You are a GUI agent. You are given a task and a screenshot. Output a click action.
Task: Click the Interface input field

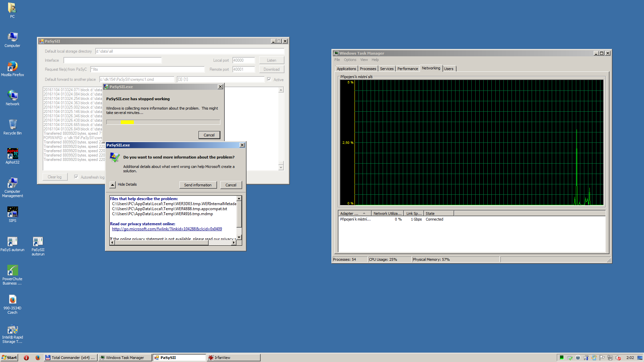(x=112, y=60)
